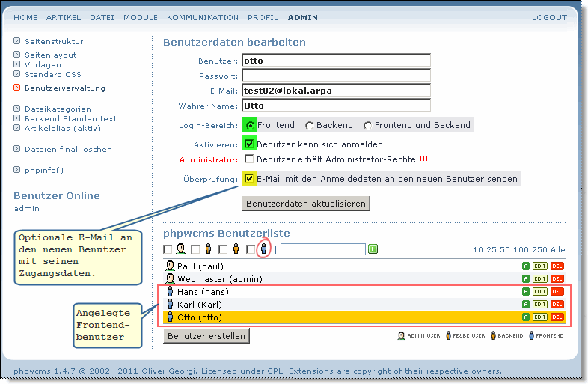
Task: Click the circled frontend user filter icon
Action: [263, 249]
